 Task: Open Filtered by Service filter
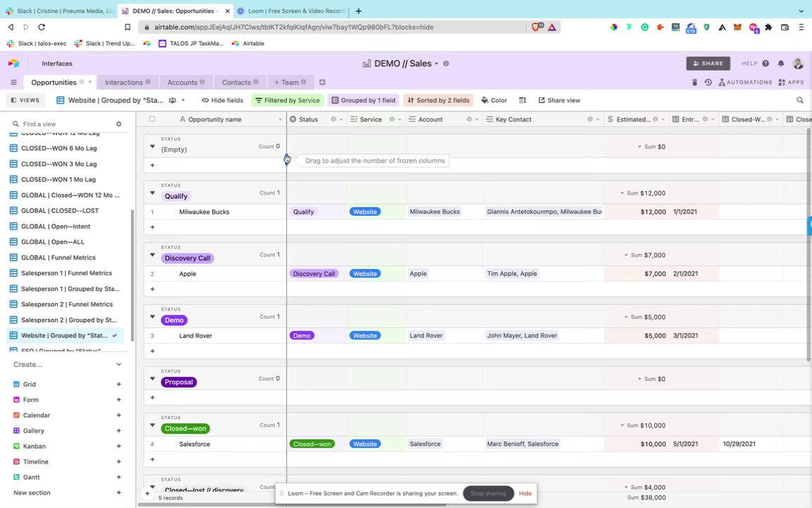tap(288, 100)
